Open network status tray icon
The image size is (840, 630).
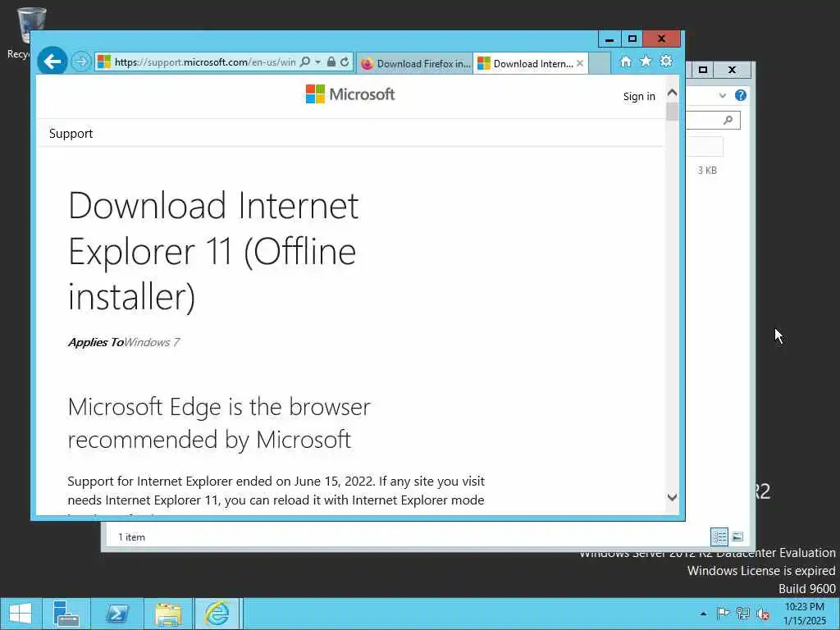tap(742, 614)
